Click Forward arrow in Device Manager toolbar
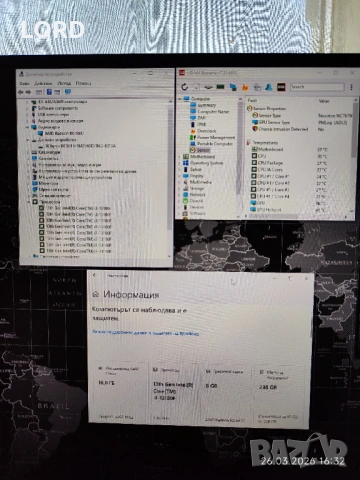The height and width of the screenshot is (480, 360). pos(28,92)
